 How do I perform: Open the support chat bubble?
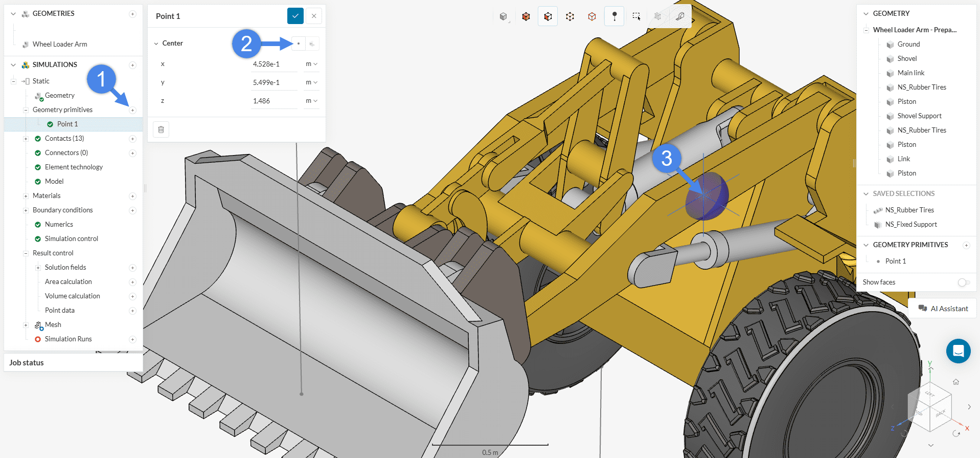958,351
